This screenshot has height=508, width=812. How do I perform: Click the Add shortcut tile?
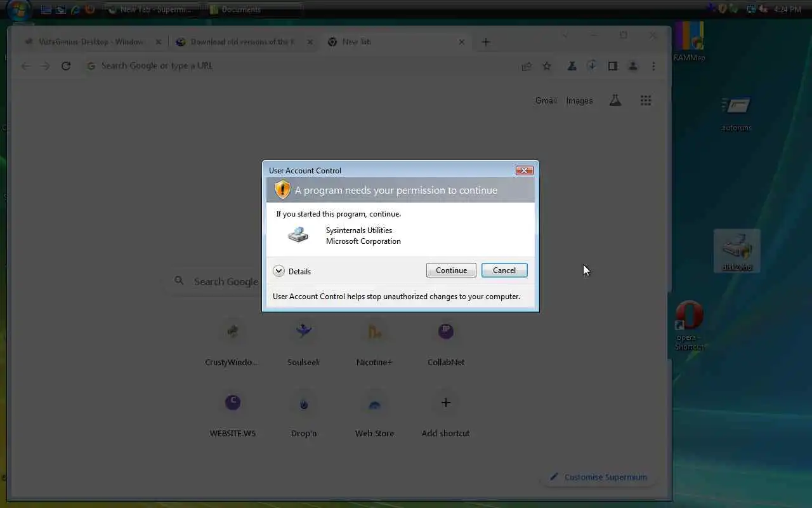445,414
